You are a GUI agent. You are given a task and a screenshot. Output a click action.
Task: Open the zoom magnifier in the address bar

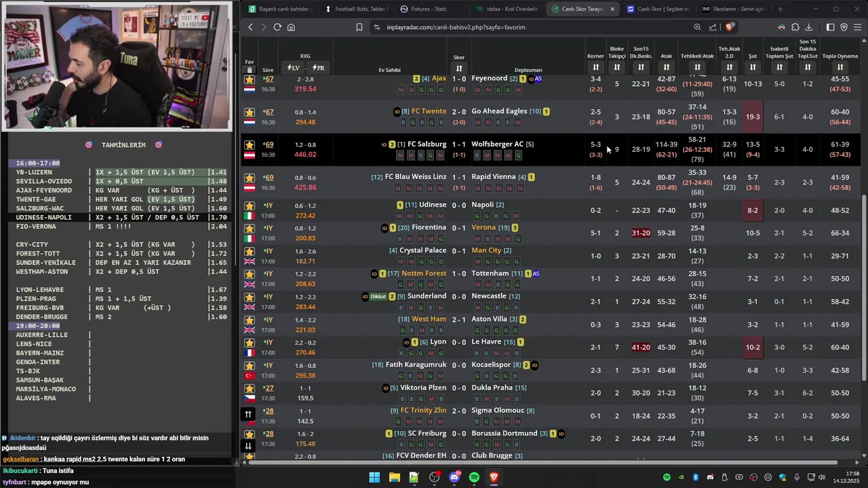point(697,27)
